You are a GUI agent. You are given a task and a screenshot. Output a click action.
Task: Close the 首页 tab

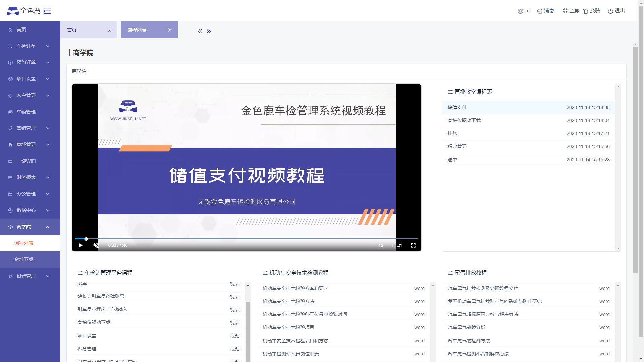(110, 30)
